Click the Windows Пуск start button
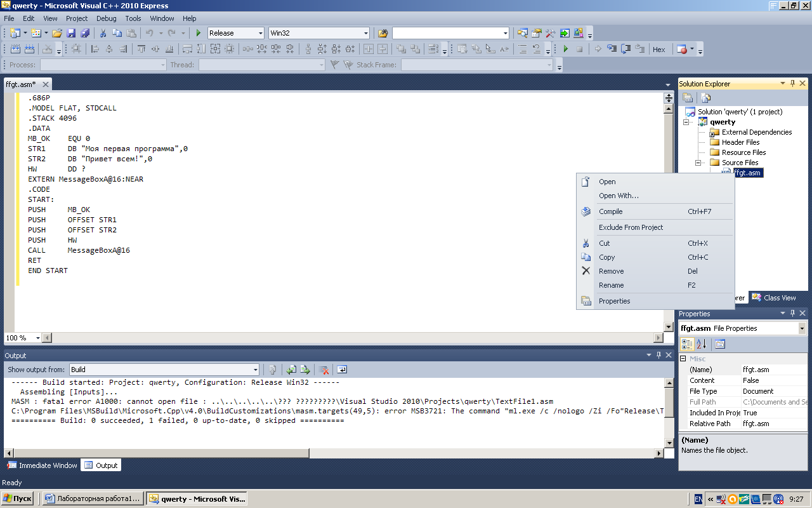 [x=17, y=499]
